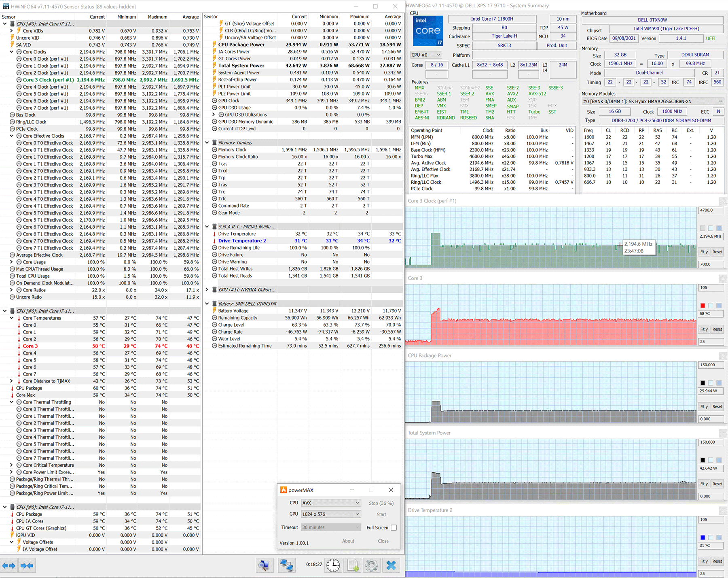Image resolution: width=728 pixels, height=578 pixels.
Task: Click the 700.0 lower limit field of Core 3 Clock graph
Action: point(711,264)
